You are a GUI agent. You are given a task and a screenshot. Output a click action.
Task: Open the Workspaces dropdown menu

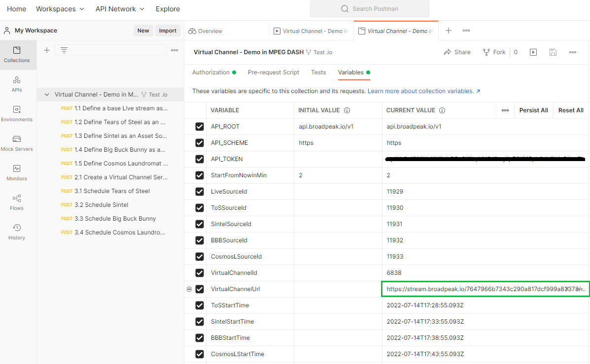60,9
